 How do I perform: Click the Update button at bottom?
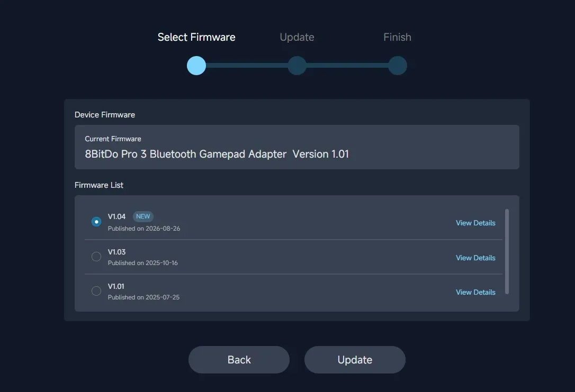[x=355, y=360]
